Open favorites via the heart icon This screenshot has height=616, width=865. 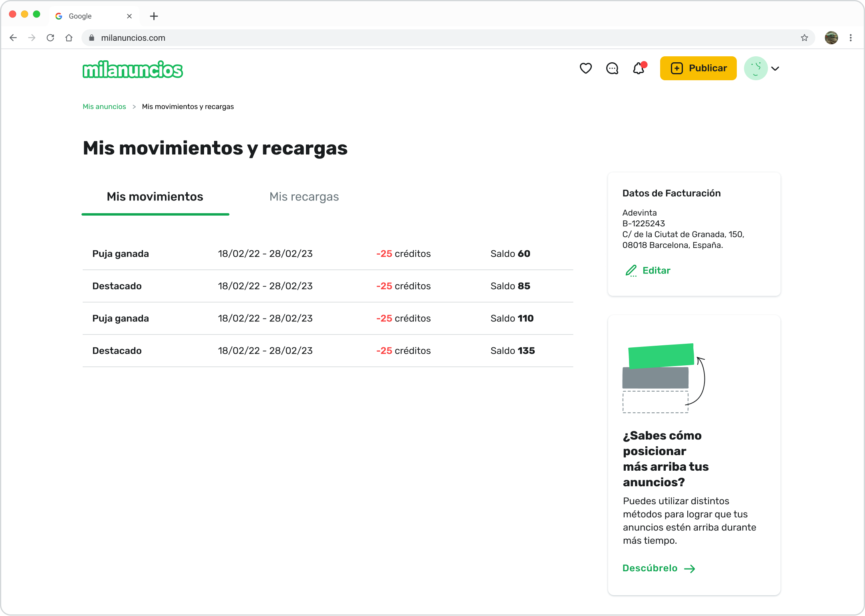585,68
